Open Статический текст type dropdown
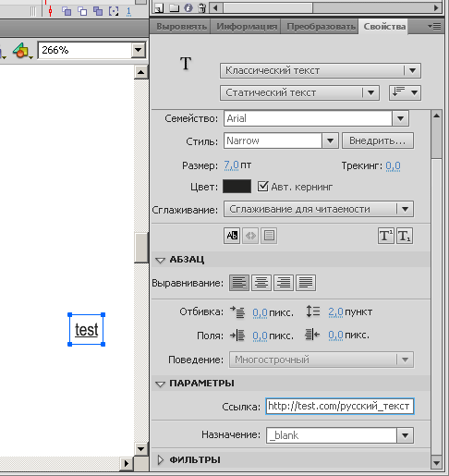The image size is (449, 476). coord(299,92)
